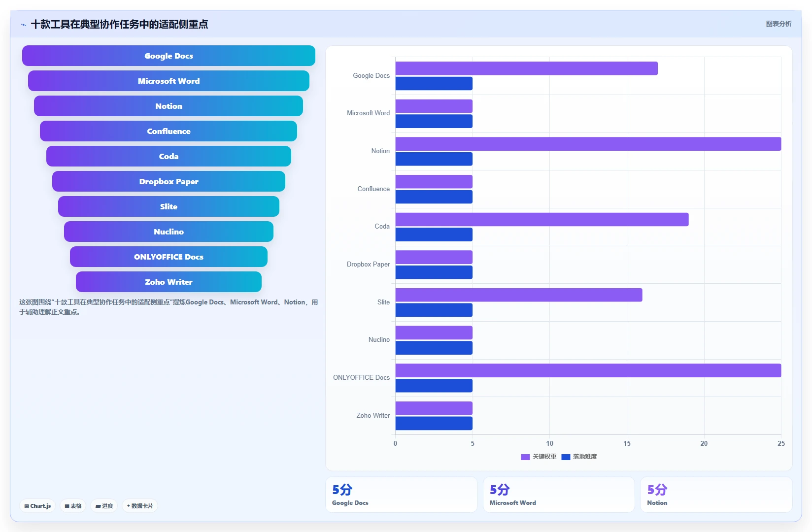Click the Google Docs 5分 data card

[x=401, y=495]
